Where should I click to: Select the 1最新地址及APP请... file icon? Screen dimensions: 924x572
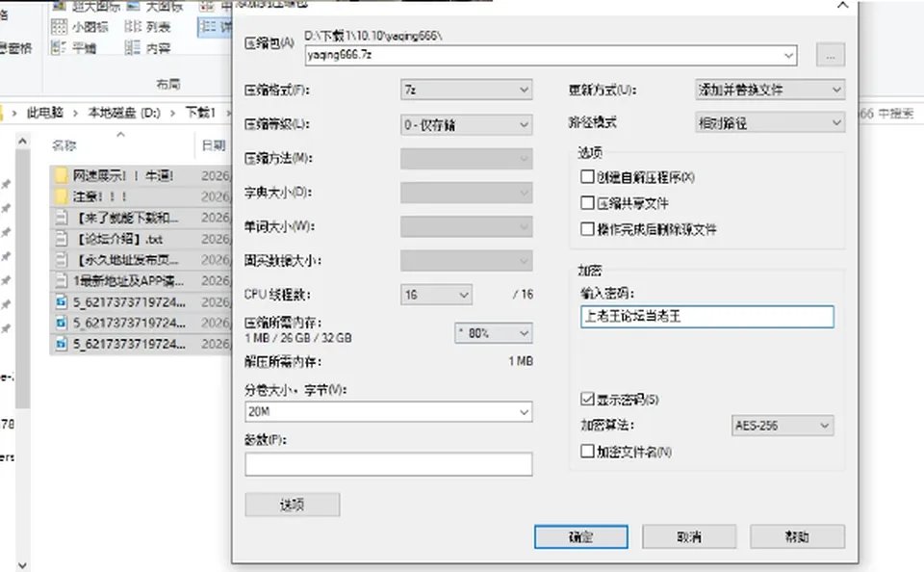tap(61, 280)
